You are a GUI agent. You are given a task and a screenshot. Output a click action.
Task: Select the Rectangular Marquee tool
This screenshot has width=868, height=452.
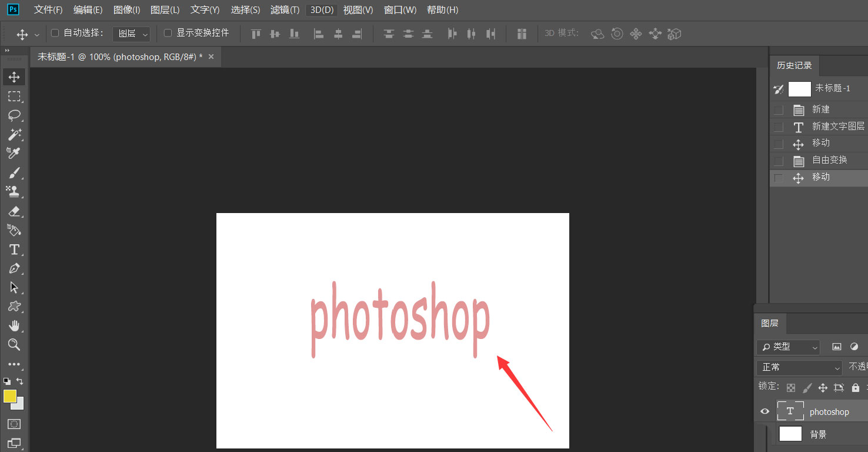(14, 97)
